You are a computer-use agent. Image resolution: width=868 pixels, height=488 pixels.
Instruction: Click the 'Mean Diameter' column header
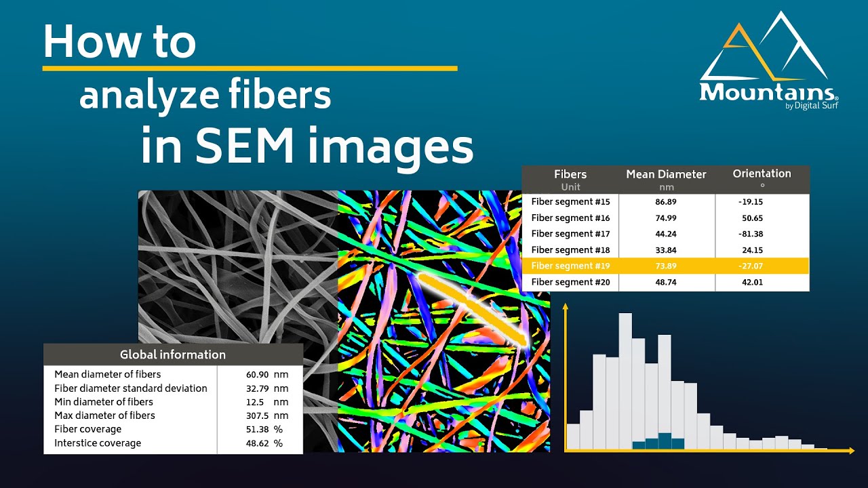click(666, 174)
